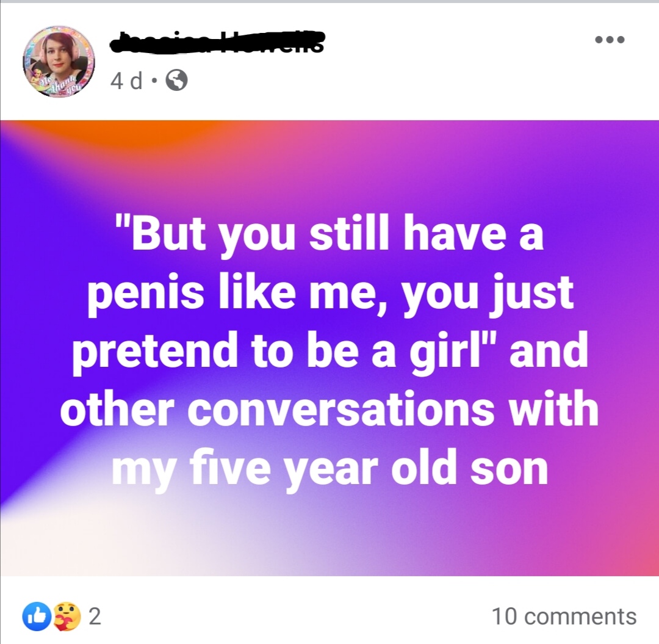Click the "my five year old son" line
The image size is (659, 644).
[x=329, y=468]
